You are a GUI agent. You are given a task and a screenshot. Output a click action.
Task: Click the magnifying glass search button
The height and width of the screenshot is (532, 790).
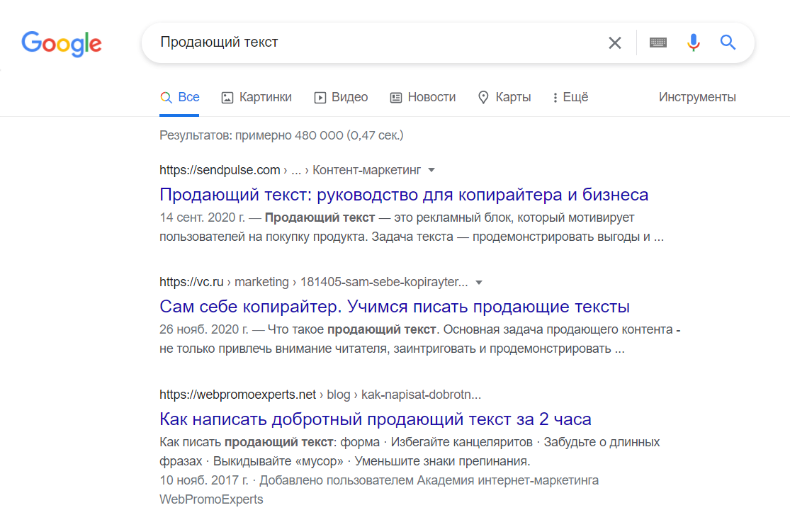click(x=728, y=43)
